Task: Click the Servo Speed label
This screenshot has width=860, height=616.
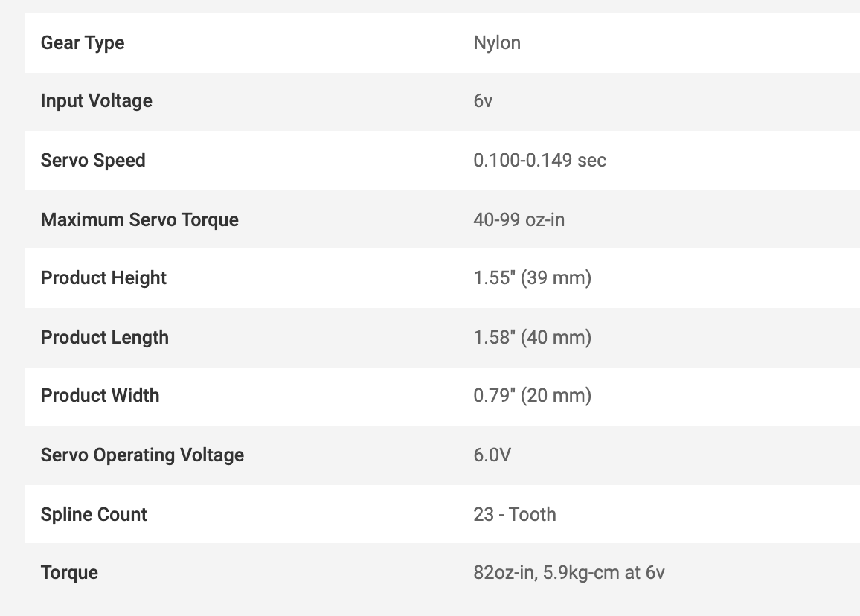Action: pyautogui.click(x=93, y=161)
